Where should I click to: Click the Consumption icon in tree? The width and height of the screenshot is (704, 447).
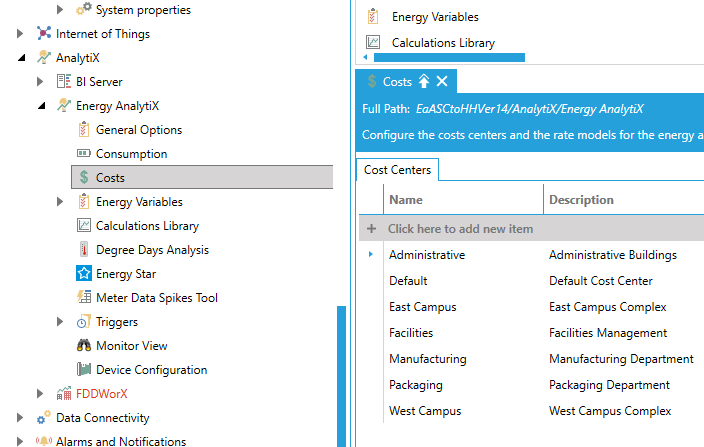coord(84,154)
